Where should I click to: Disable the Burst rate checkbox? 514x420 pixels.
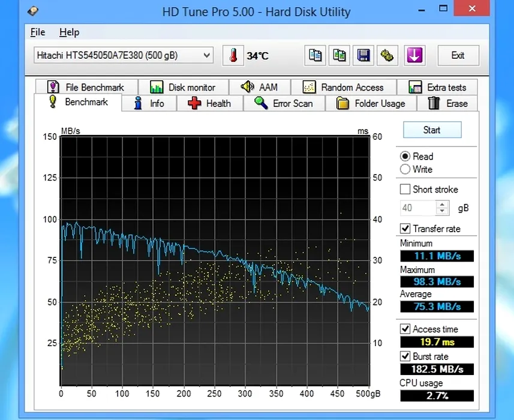405,356
